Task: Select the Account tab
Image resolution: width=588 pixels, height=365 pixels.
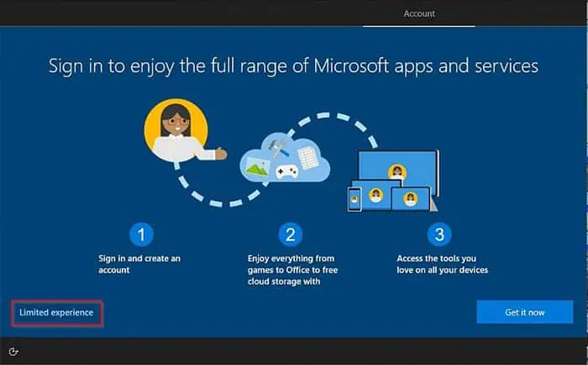Action: (x=419, y=13)
